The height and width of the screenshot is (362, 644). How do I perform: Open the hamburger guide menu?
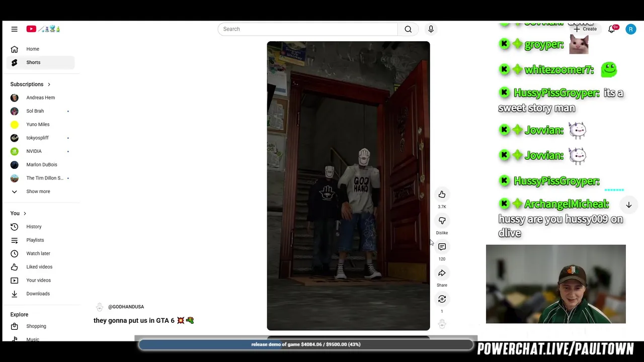coord(14,29)
